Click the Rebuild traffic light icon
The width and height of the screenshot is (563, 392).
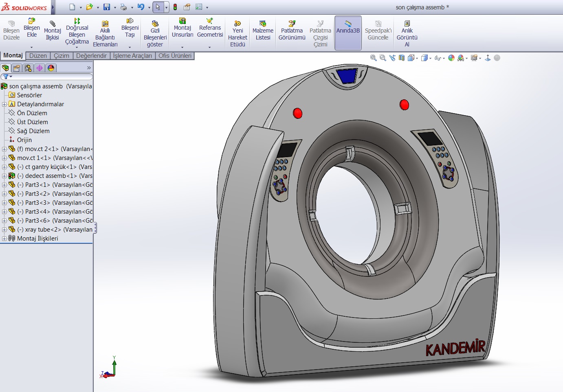(175, 7)
